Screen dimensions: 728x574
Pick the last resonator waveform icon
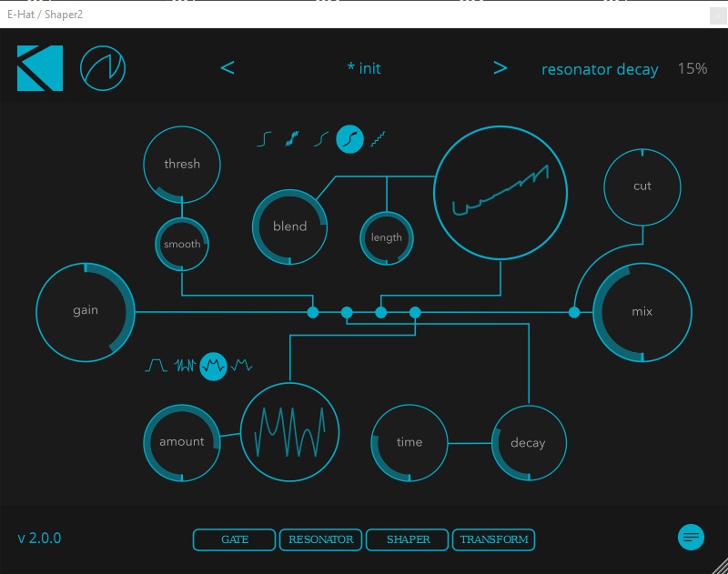pos(241,366)
